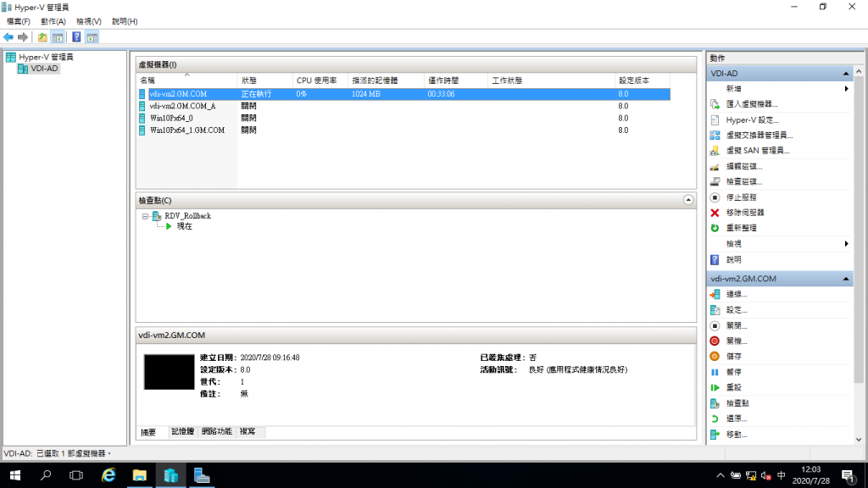The image size is (868, 488).
Task: Click 連線 connect icon
Action: [715, 294]
